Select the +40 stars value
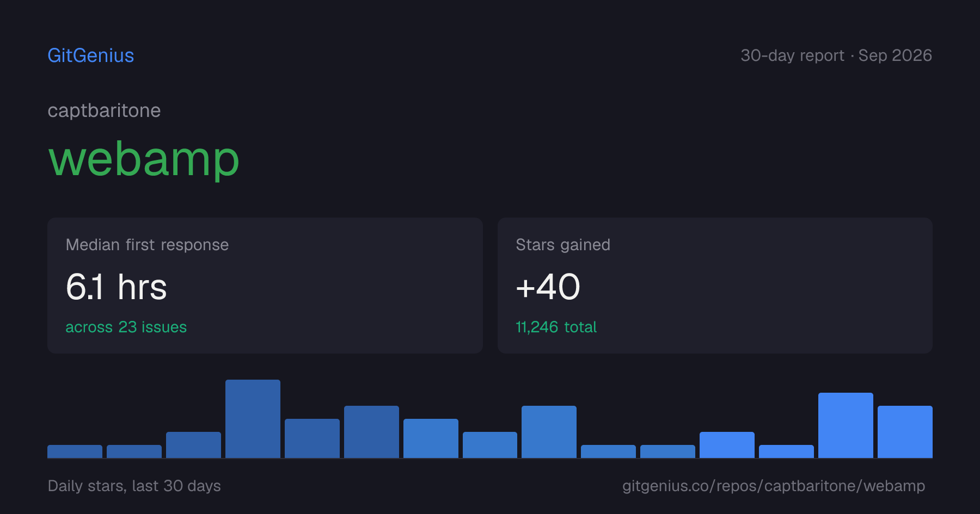 click(x=548, y=287)
